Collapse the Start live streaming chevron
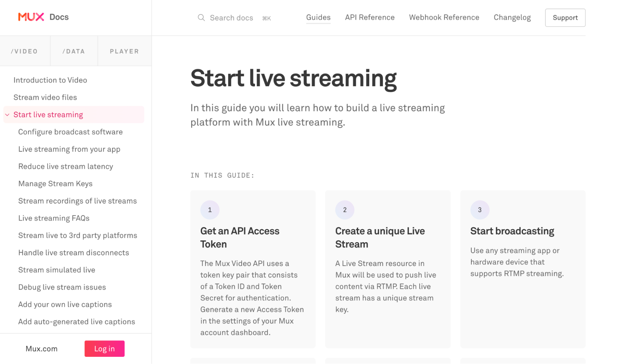 pyautogui.click(x=7, y=115)
